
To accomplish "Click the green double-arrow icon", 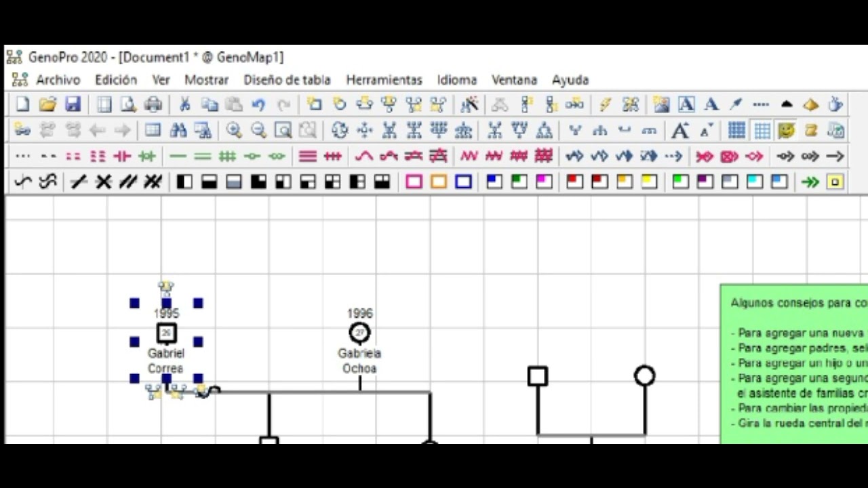I will tap(810, 182).
